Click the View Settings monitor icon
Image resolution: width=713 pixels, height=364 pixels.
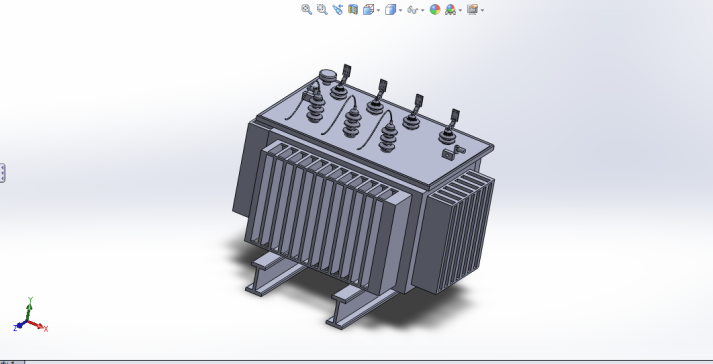[472, 10]
